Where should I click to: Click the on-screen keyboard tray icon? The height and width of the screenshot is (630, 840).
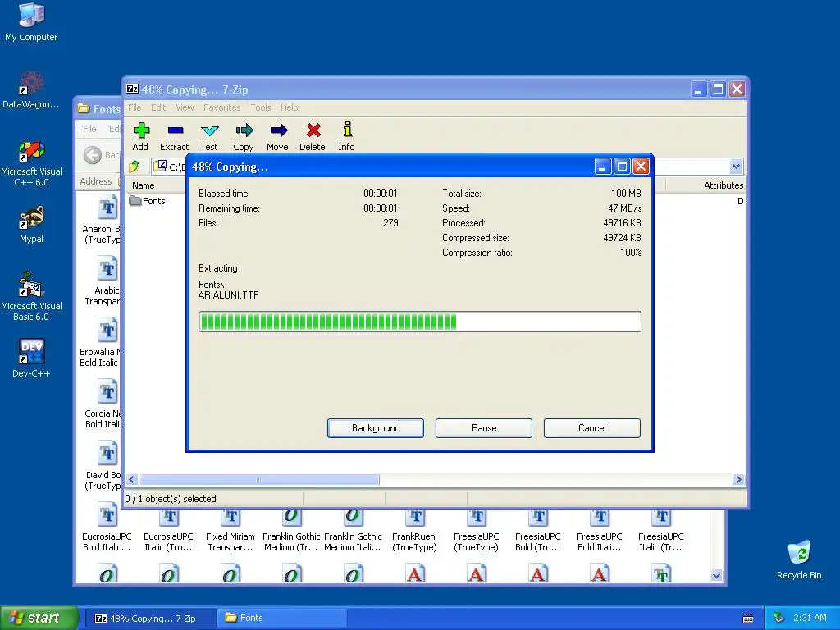748,619
